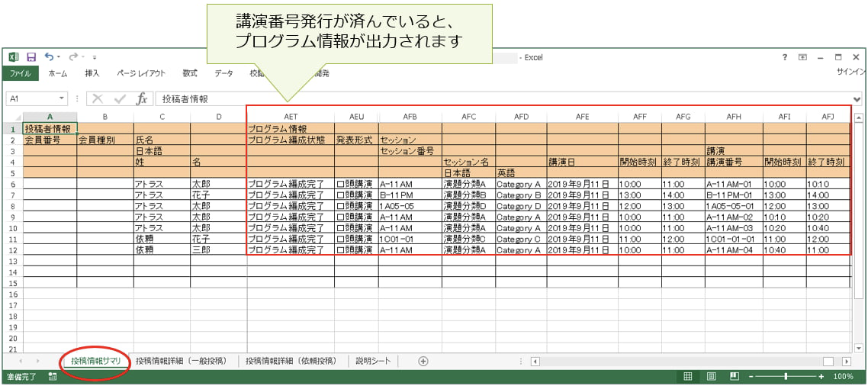Select column header AFH
Image resolution: width=868 pixels, height=386 pixels.
(x=734, y=117)
